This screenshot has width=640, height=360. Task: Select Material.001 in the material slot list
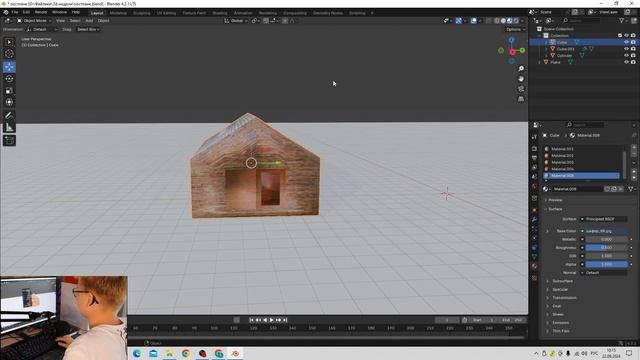pos(582,149)
